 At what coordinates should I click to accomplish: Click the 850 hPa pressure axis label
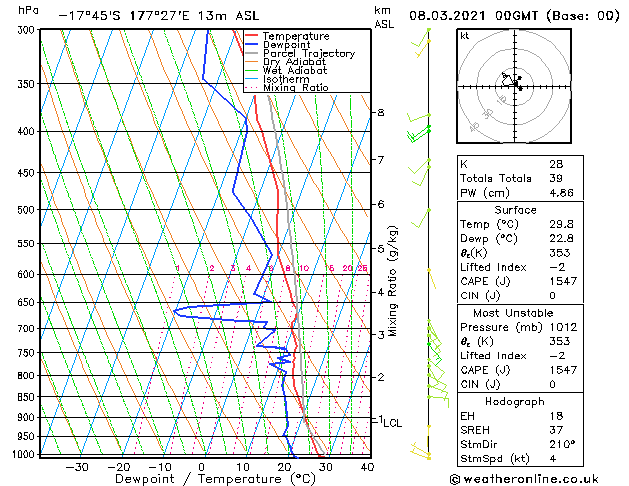tap(28, 397)
